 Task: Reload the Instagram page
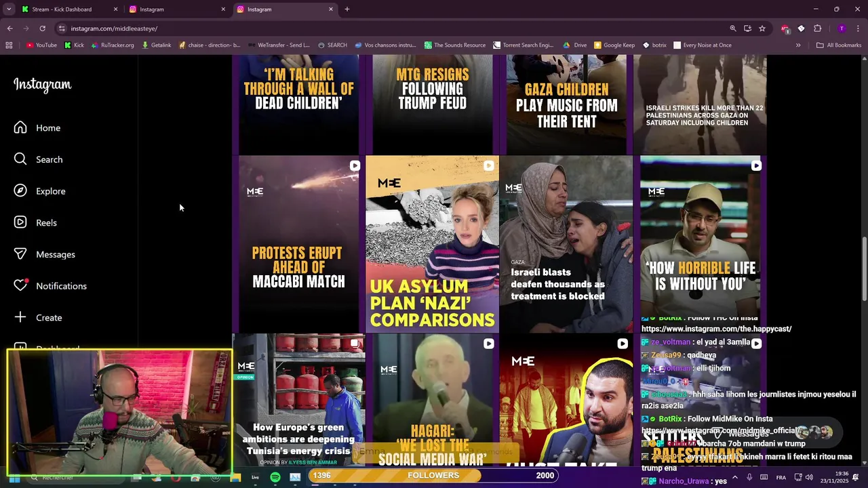(x=42, y=28)
